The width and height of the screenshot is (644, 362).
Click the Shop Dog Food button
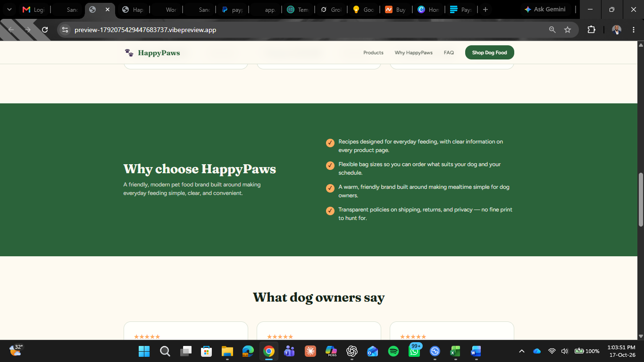489,52
